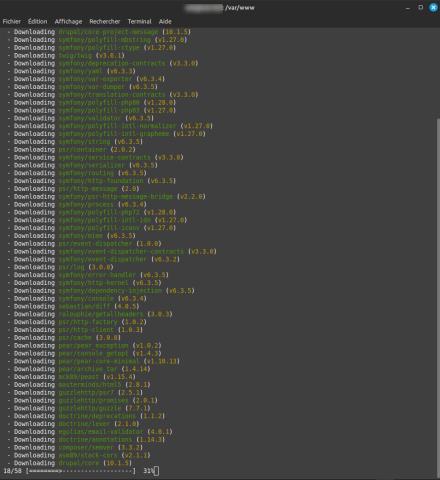Click the psr/cache (3.0.0) line
The height and width of the screenshot is (480, 440).
tap(64, 337)
